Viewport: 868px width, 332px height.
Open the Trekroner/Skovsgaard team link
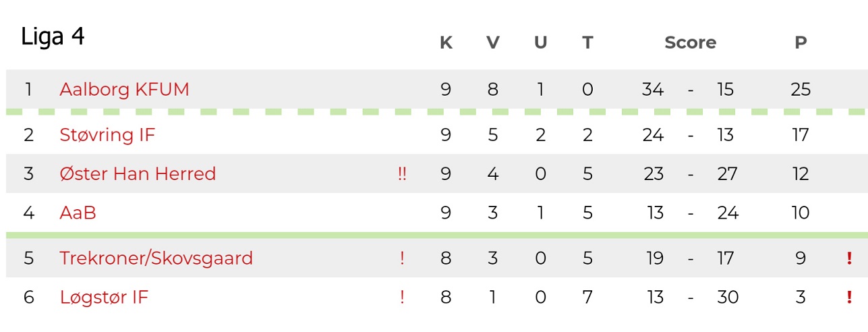[x=156, y=258]
